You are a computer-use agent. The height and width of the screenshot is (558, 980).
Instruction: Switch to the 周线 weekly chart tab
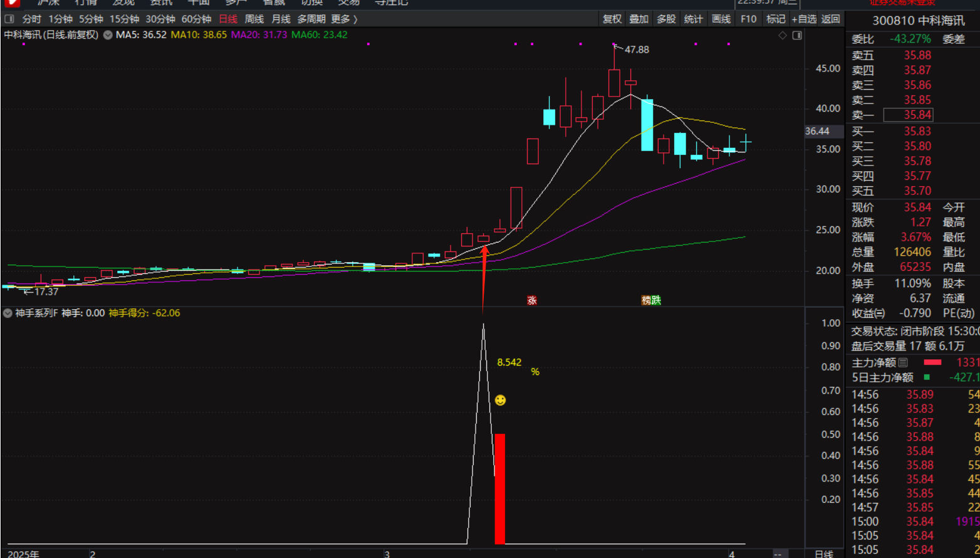pyautogui.click(x=254, y=19)
